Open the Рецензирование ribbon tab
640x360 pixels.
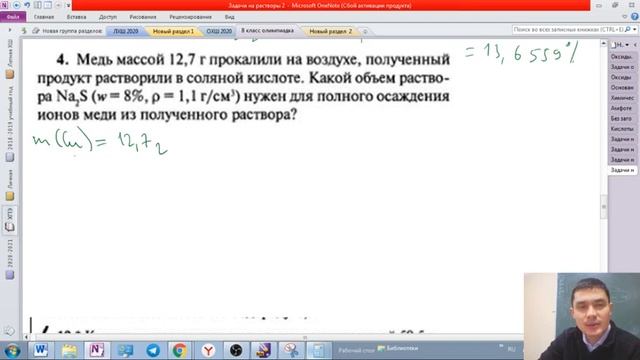click(190, 17)
